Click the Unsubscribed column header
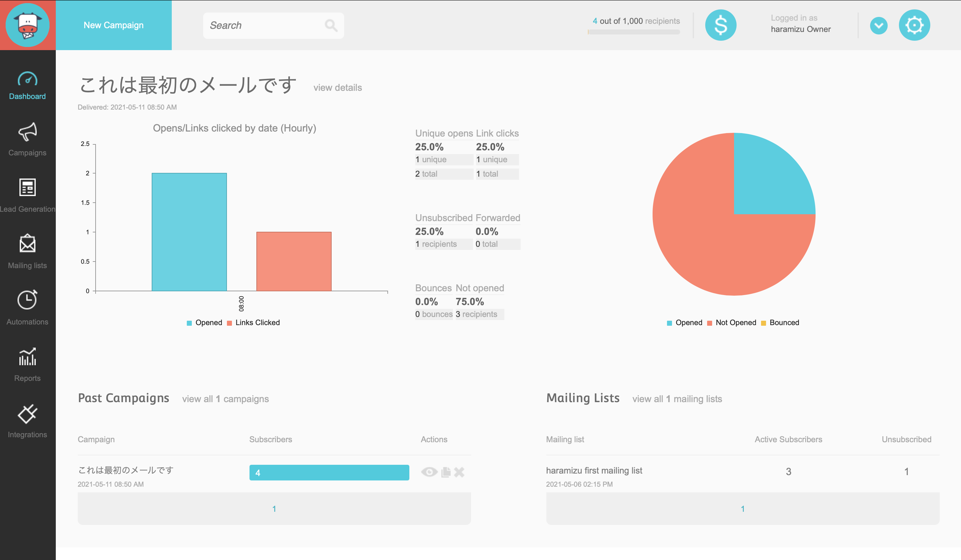Viewport: 961px width, 560px height. [906, 439]
